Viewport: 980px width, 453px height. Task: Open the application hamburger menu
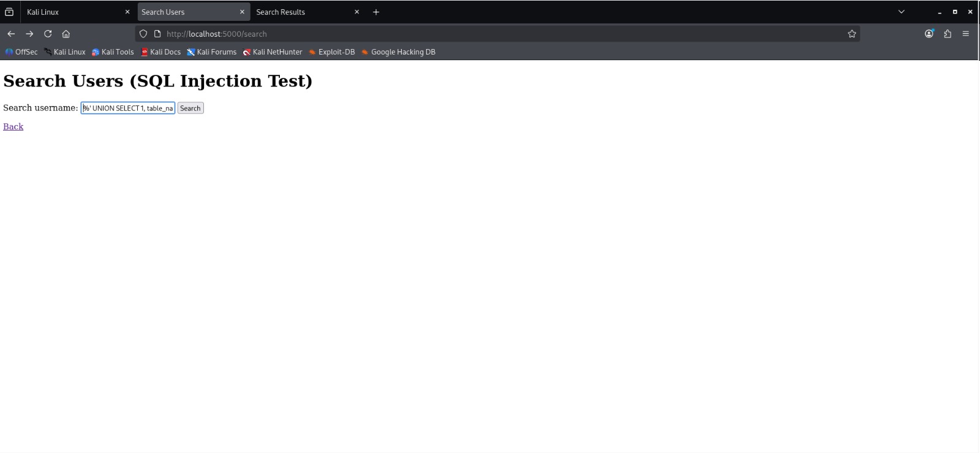pyautogui.click(x=966, y=34)
